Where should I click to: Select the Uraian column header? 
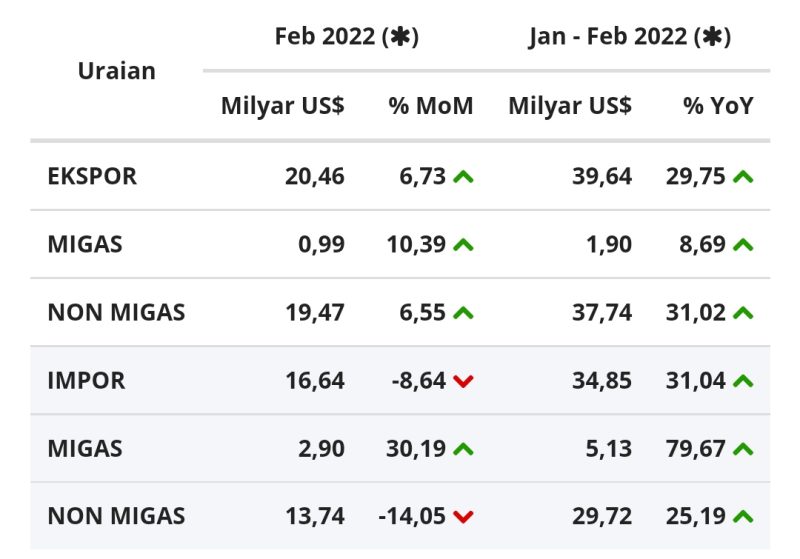click(117, 71)
